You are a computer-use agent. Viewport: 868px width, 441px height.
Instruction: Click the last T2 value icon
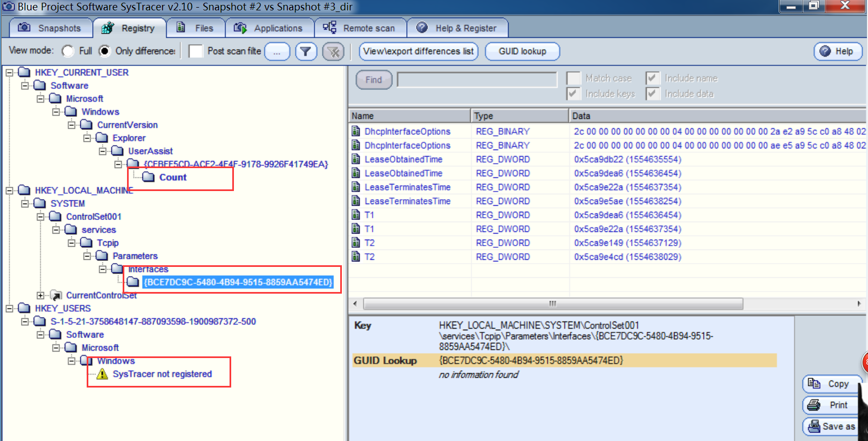coord(356,257)
